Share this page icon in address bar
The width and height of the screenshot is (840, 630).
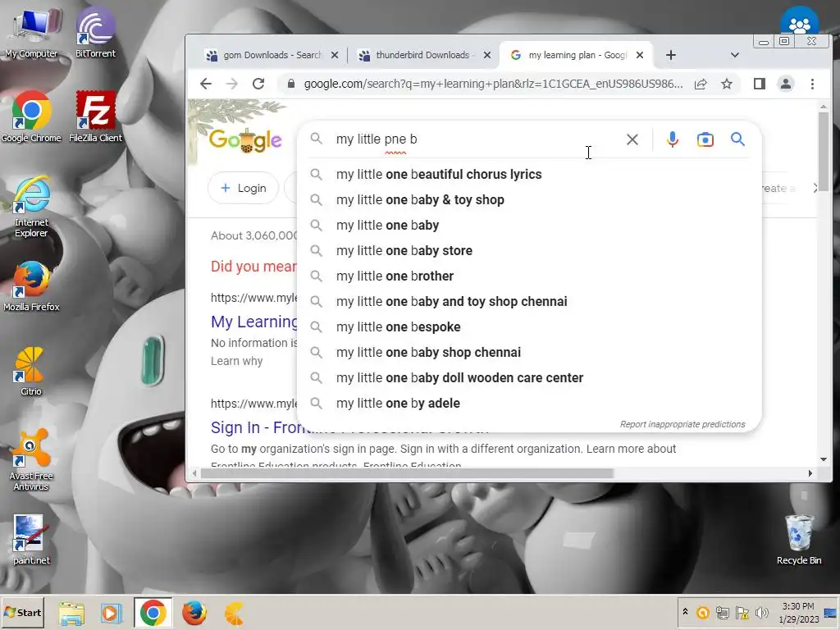[x=701, y=84]
